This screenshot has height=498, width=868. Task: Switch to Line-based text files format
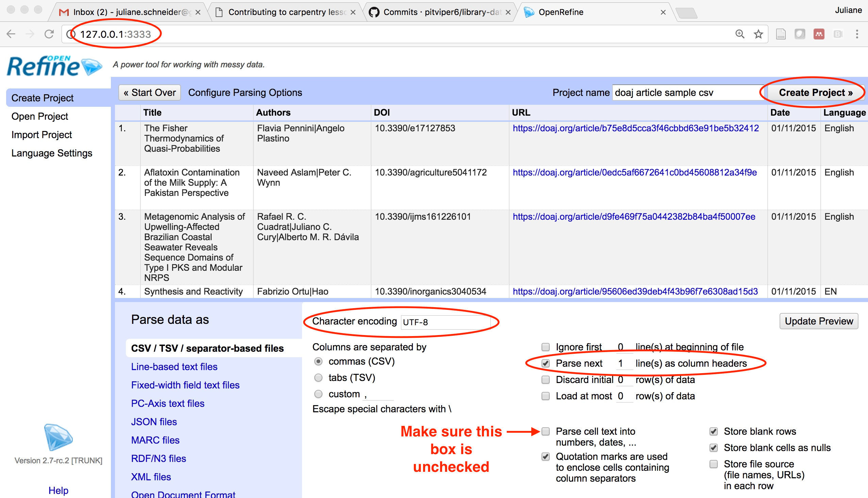(174, 366)
